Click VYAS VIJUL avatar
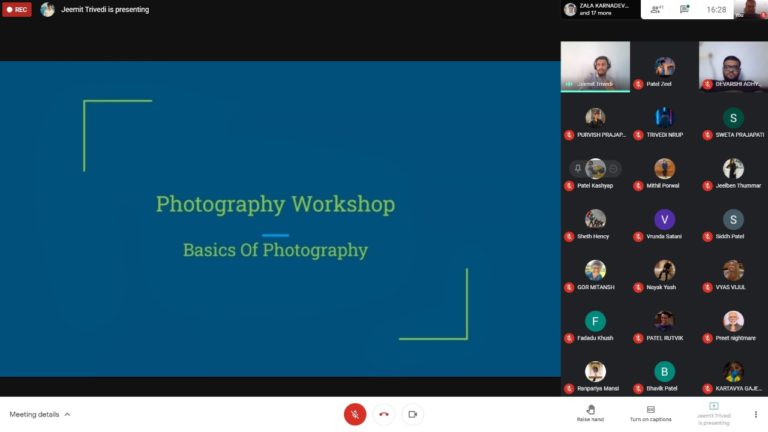The image size is (768, 432). tap(733, 270)
